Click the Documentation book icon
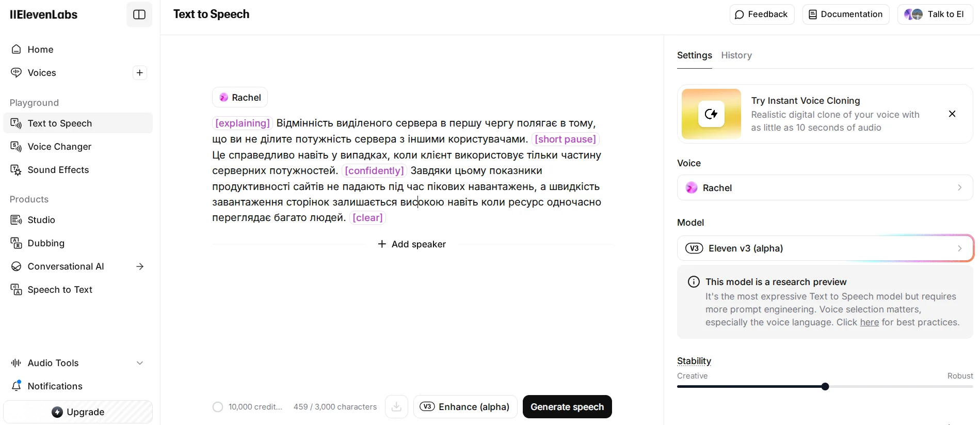Screen dimensions: 980x425 pos(813,14)
